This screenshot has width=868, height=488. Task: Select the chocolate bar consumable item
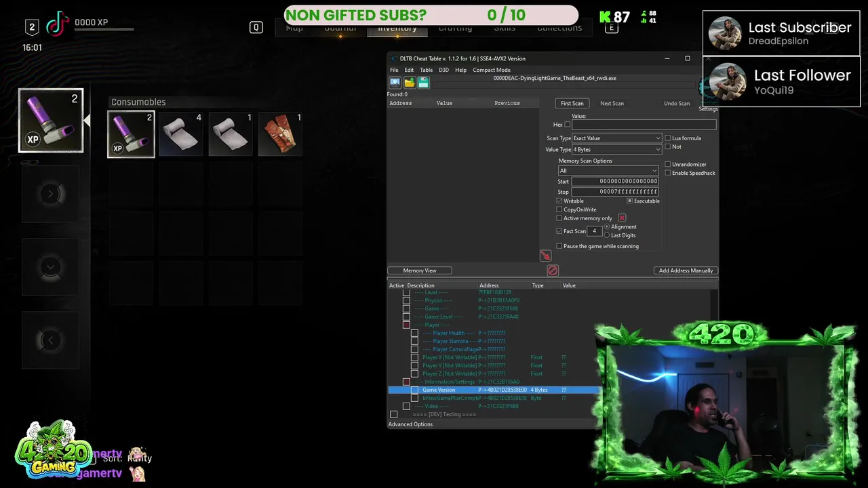pyautogui.click(x=281, y=134)
